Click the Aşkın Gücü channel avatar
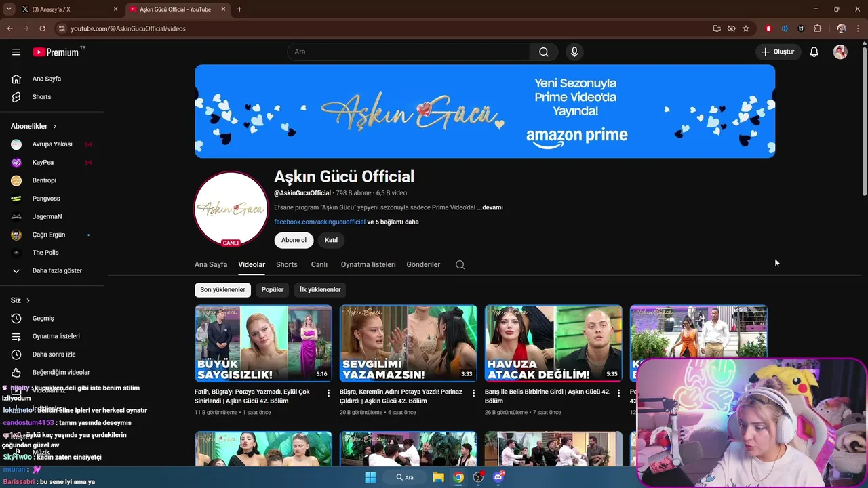 (231, 209)
